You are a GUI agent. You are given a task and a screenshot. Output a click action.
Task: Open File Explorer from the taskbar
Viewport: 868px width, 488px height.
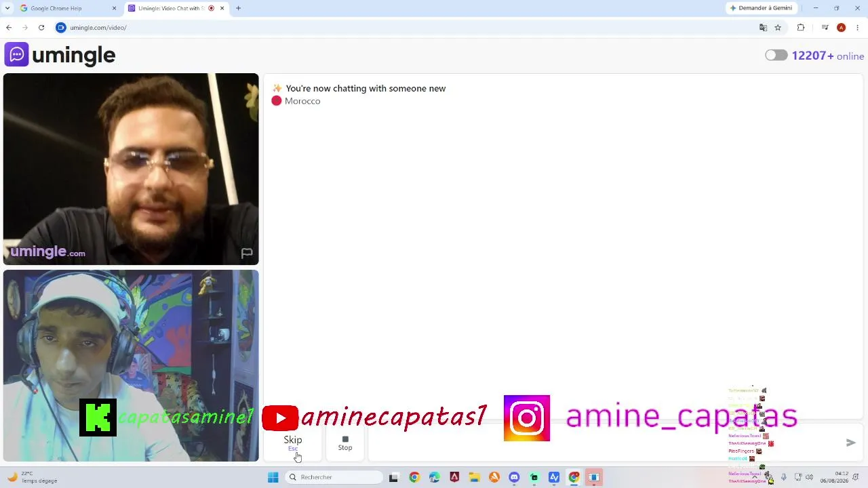(x=474, y=477)
